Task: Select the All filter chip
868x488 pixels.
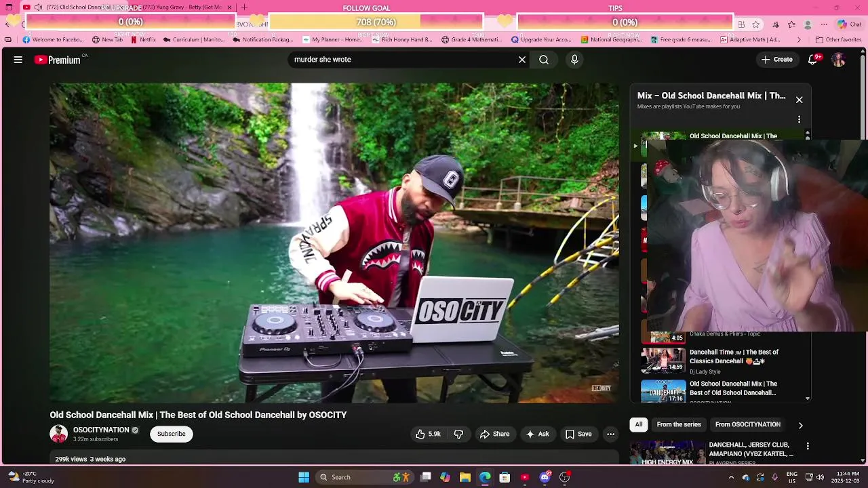Action: [x=639, y=424]
